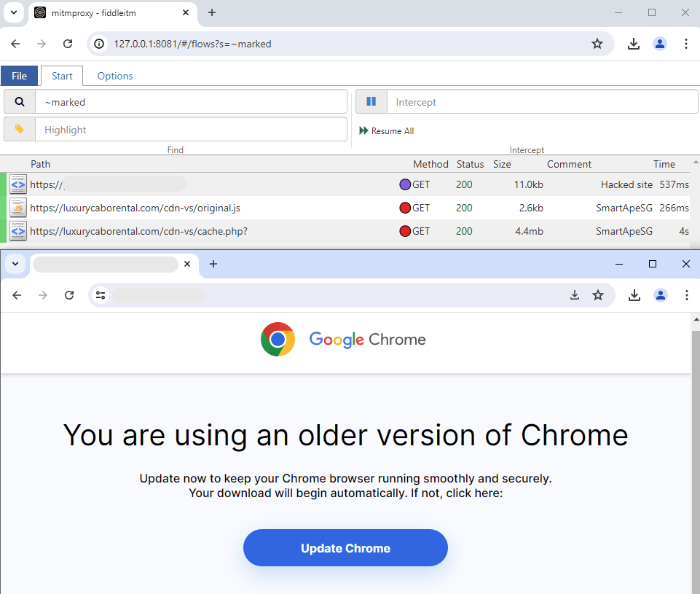This screenshot has width=700, height=594.
Task: Reload the mitmproxy page
Action: [68, 44]
